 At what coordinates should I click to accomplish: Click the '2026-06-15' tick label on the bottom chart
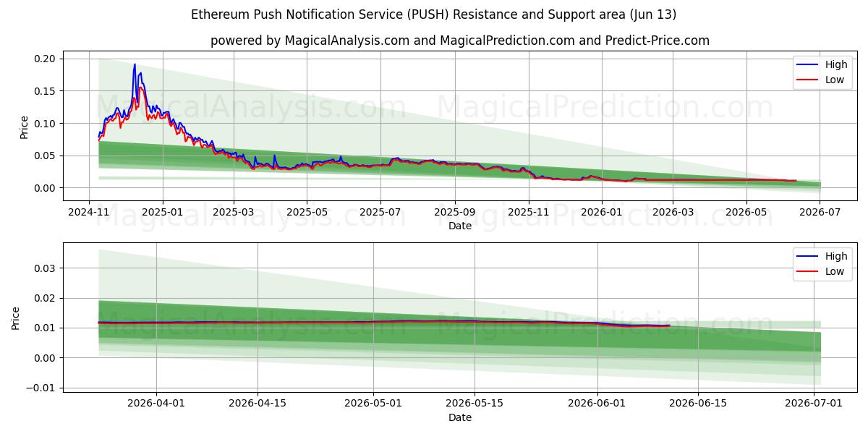[699, 404]
